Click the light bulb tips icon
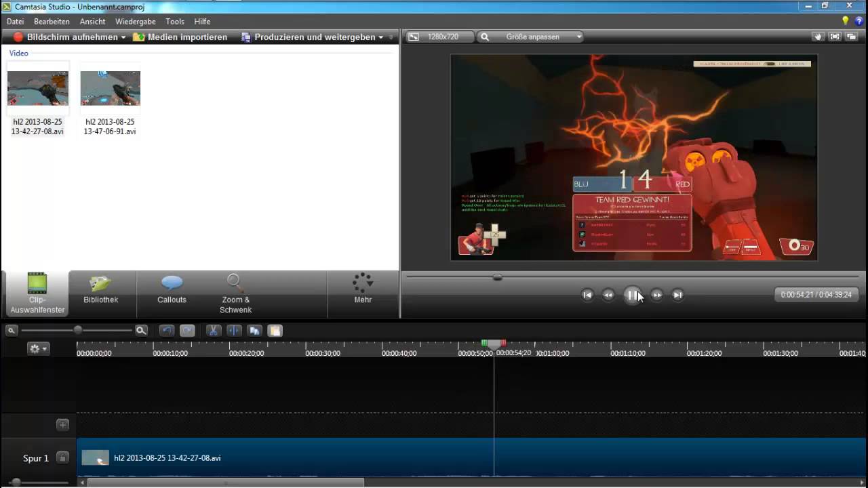 point(846,21)
